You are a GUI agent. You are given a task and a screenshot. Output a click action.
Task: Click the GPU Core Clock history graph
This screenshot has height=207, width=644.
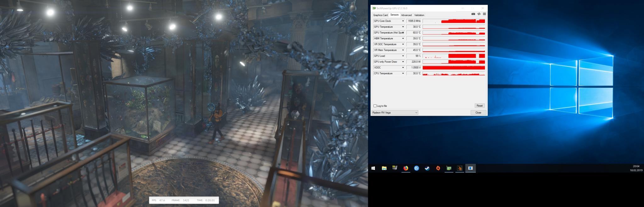(454, 21)
